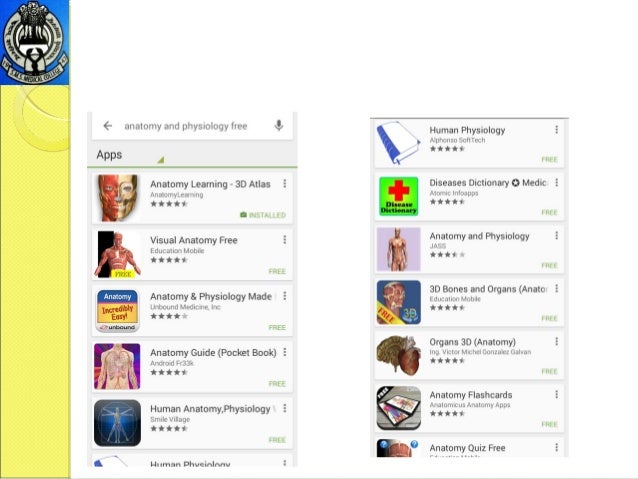
Task: Open Disease Dictionary red cross icon
Action: (398, 196)
